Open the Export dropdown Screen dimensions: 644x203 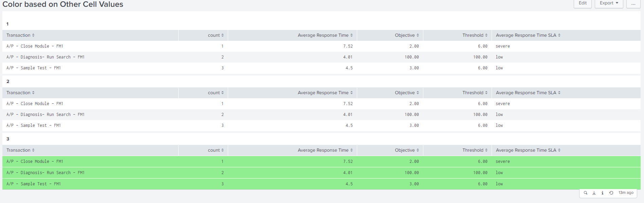609,3
